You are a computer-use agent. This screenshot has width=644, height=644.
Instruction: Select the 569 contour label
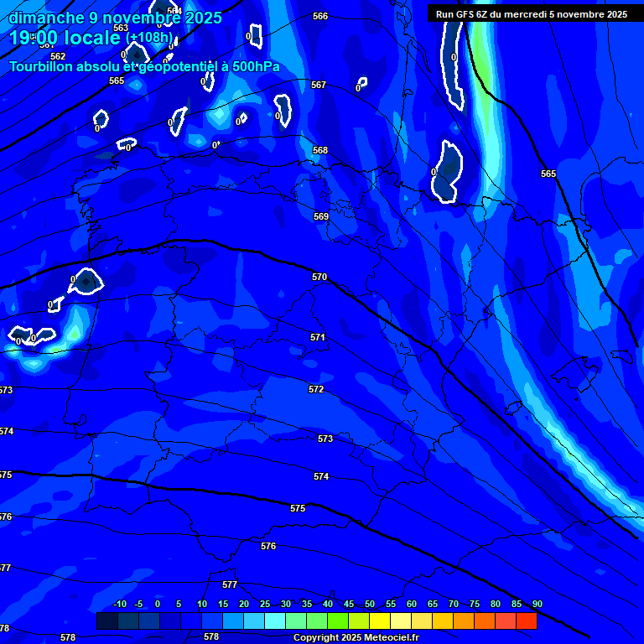tap(321, 216)
